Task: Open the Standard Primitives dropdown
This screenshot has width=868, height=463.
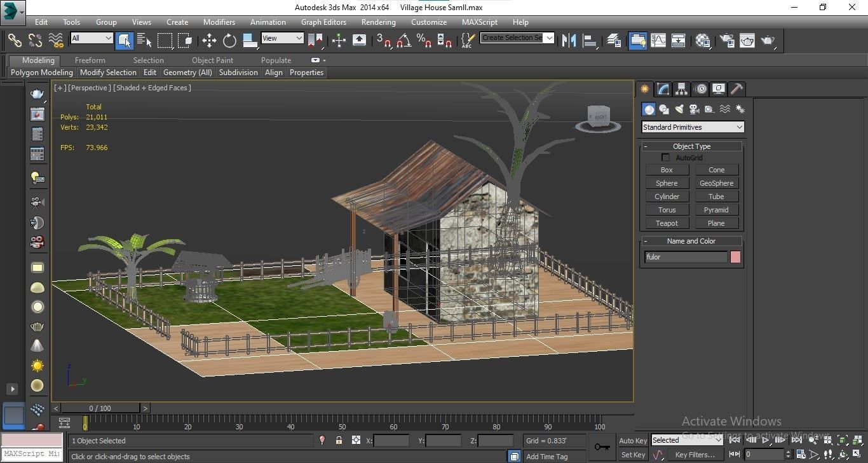Action: (x=692, y=127)
